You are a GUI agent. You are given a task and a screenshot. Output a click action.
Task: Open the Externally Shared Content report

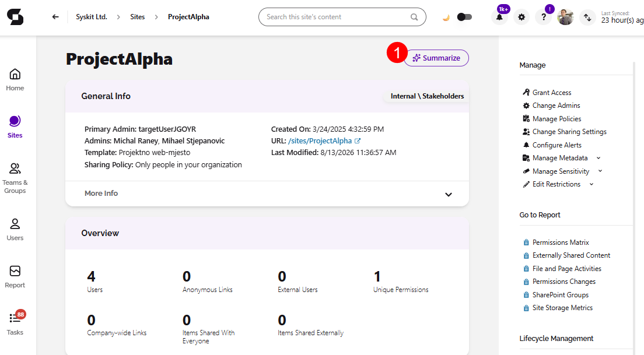pos(567,255)
